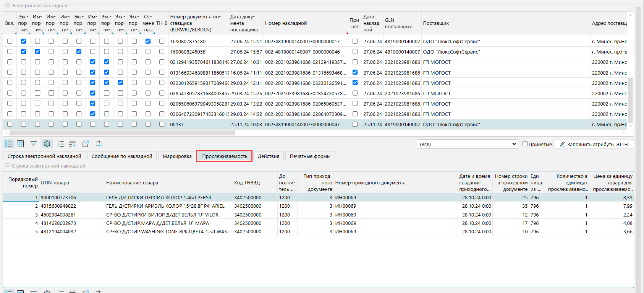Open the filter funnel icon
The height and width of the screenshot is (293, 644).
tap(34, 144)
